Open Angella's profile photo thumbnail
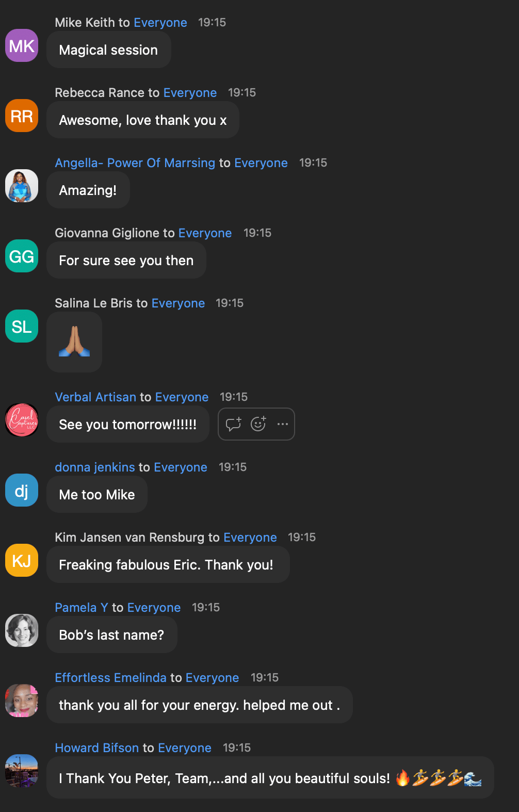 22,186
